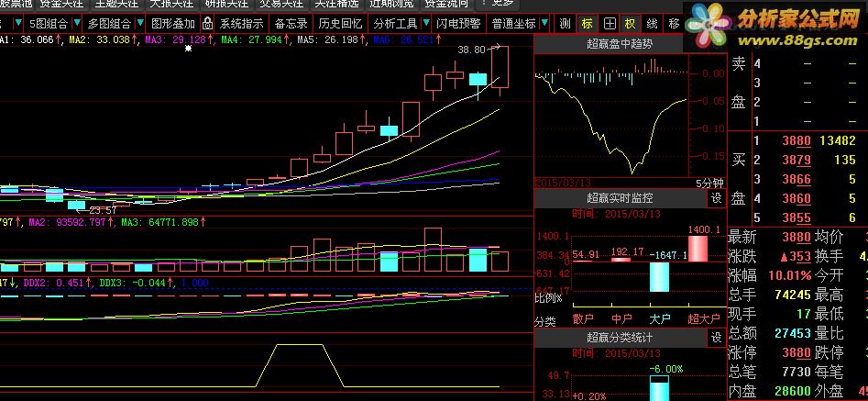868x401 pixels.
Task: Click buy order 4 price 3860
Action: pos(797,198)
